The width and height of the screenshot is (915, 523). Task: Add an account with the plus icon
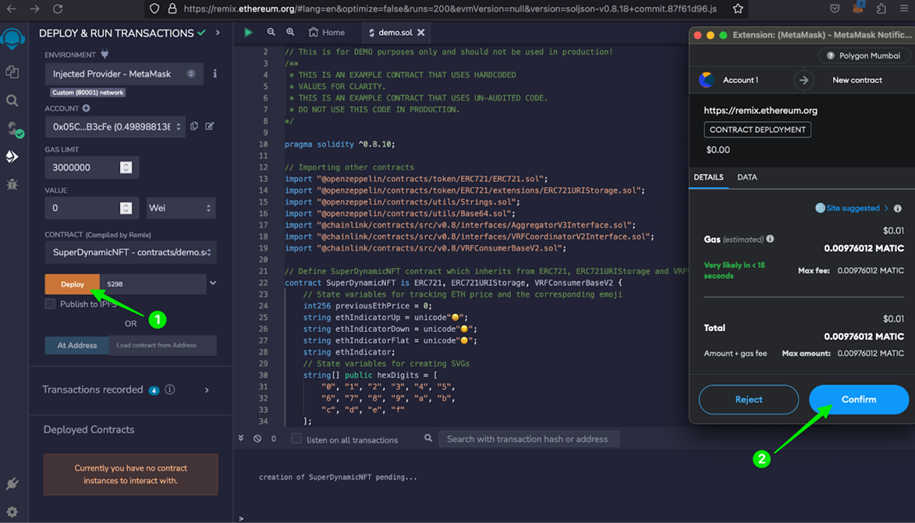(x=86, y=108)
